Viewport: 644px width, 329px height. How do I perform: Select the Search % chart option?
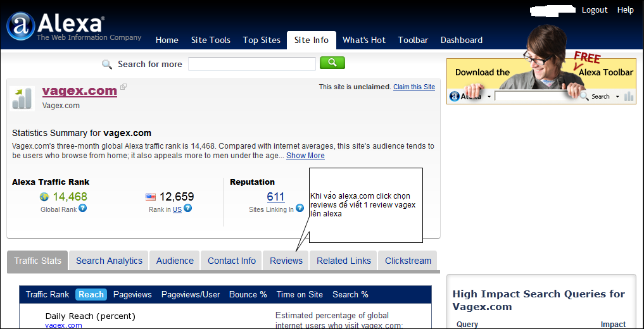pos(350,295)
